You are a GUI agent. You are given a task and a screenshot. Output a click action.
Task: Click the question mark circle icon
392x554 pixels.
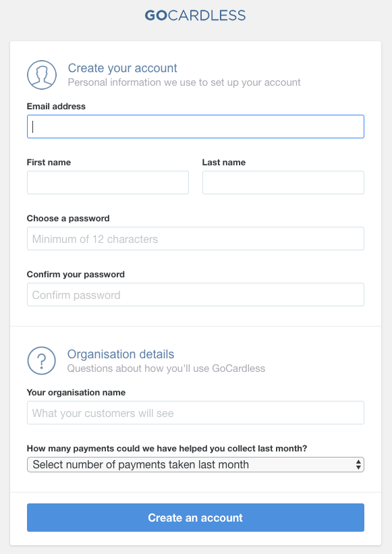click(x=42, y=361)
